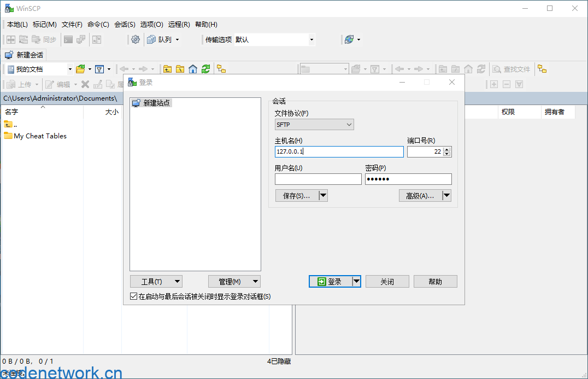Viewport: 588px width, 379px height.
Task: Click the queue (队列) icon on the toolbar
Action: (x=151, y=39)
